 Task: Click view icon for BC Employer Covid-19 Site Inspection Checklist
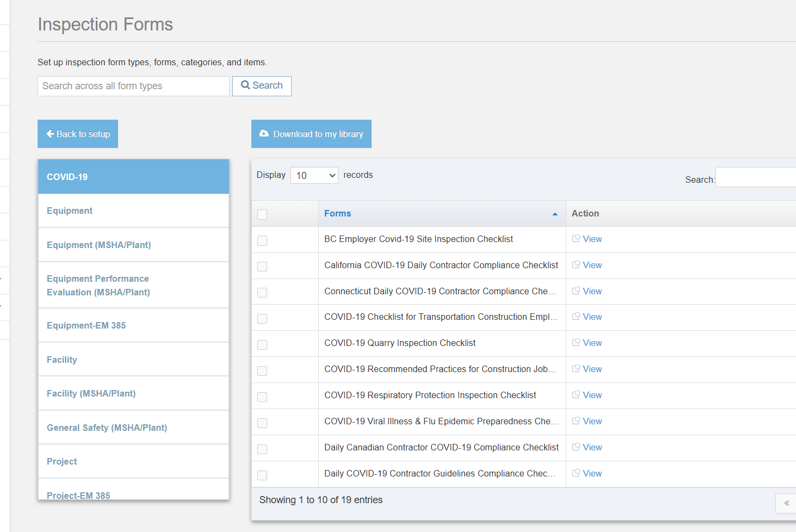click(576, 239)
